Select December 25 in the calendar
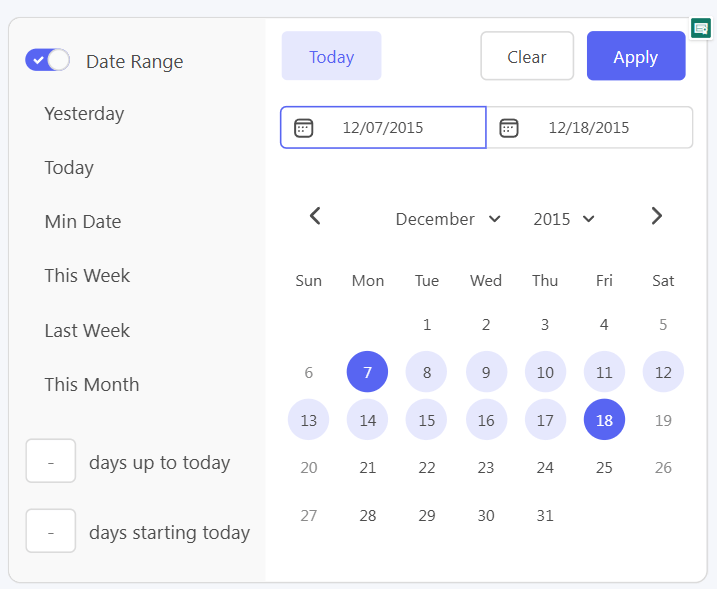 click(604, 467)
